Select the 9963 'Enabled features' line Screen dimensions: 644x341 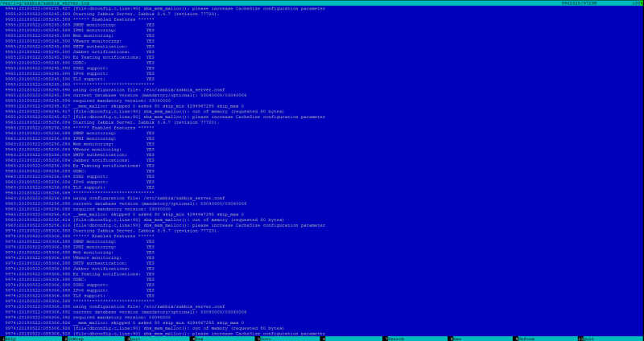[x=80, y=128]
